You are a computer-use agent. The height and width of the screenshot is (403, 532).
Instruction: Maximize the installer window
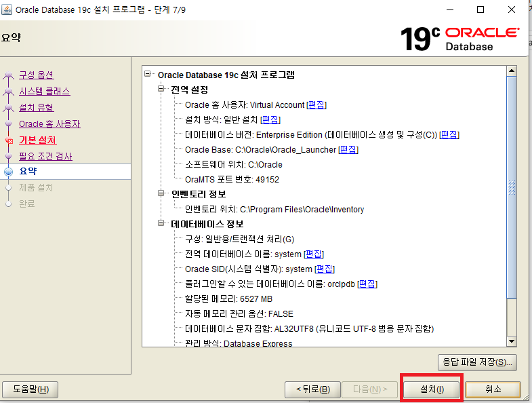click(x=480, y=10)
